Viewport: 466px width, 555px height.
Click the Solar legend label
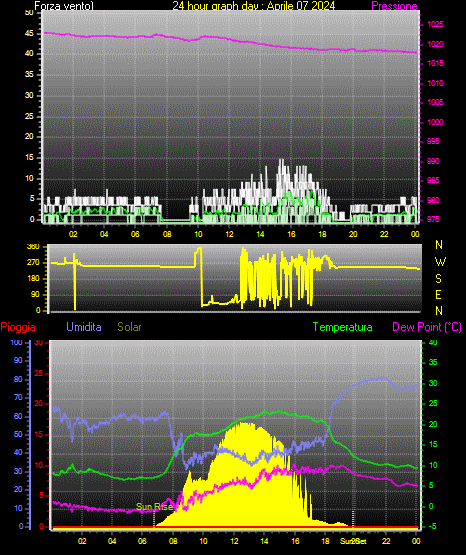click(130, 327)
